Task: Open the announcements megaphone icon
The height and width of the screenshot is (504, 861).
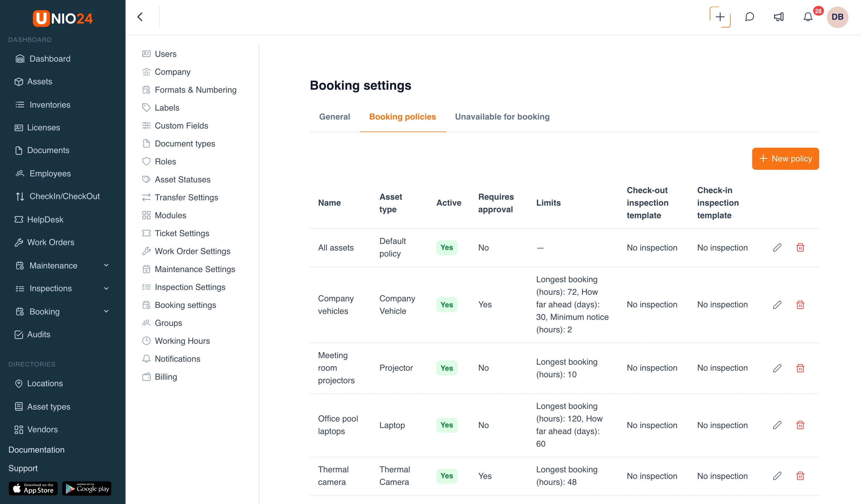Action: click(x=779, y=17)
